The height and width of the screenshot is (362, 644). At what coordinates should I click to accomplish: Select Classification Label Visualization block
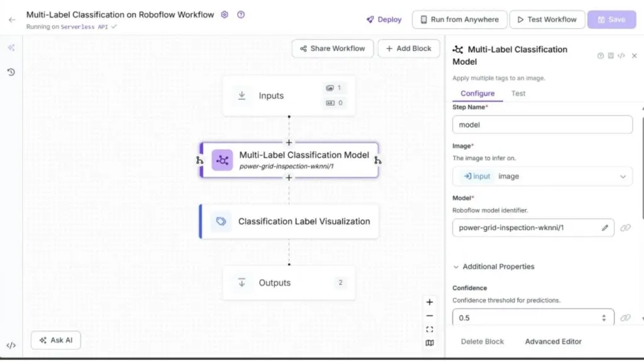tap(289, 222)
